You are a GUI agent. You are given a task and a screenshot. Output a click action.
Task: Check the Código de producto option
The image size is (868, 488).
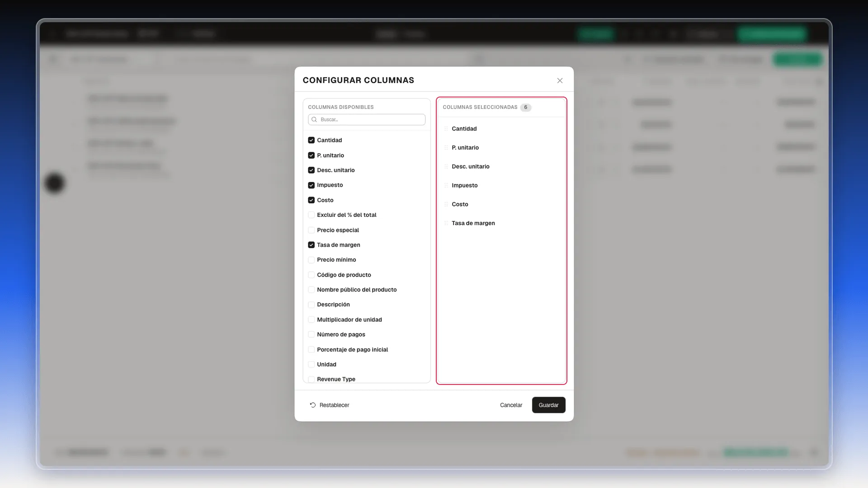coord(311,275)
